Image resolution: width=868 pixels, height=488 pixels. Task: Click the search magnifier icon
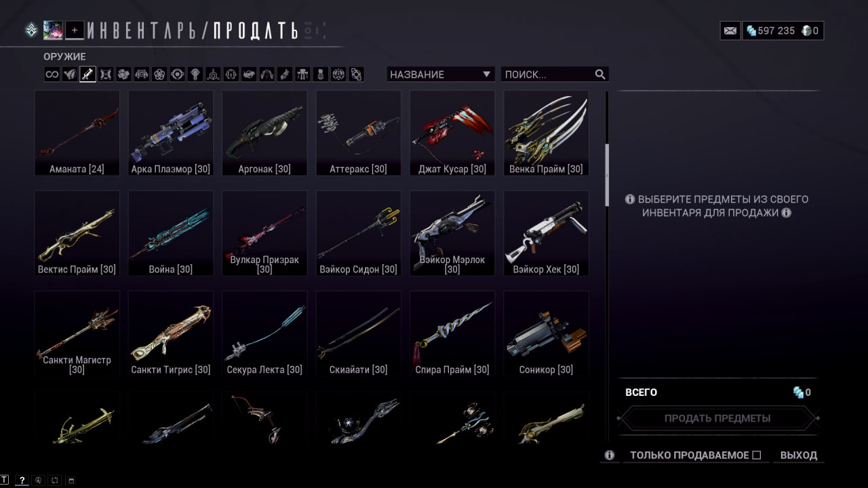(x=600, y=75)
